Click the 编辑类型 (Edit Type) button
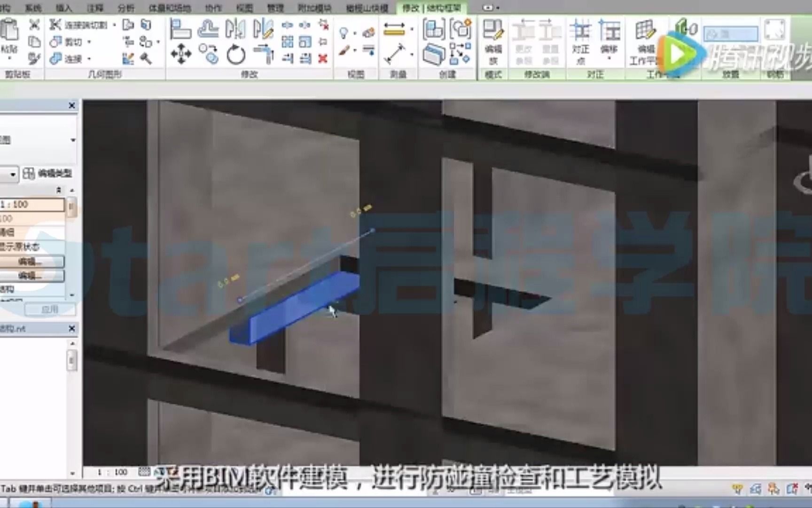 pyautogui.click(x=45, y=173)
